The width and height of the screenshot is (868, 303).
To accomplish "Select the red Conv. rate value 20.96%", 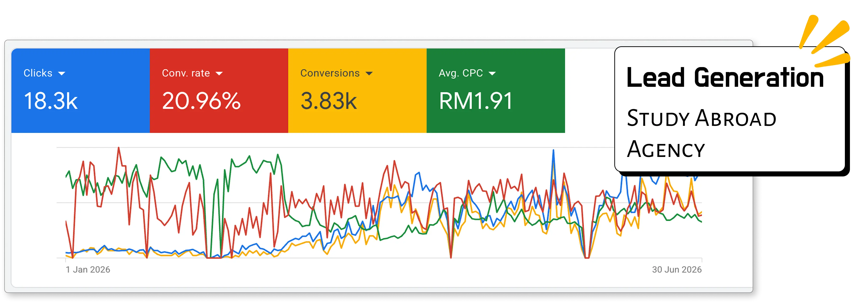I will coord(201,101).
